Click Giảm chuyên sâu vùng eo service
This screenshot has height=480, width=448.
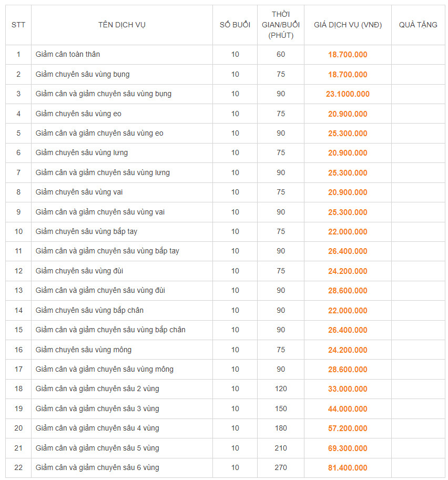(78, 114)
